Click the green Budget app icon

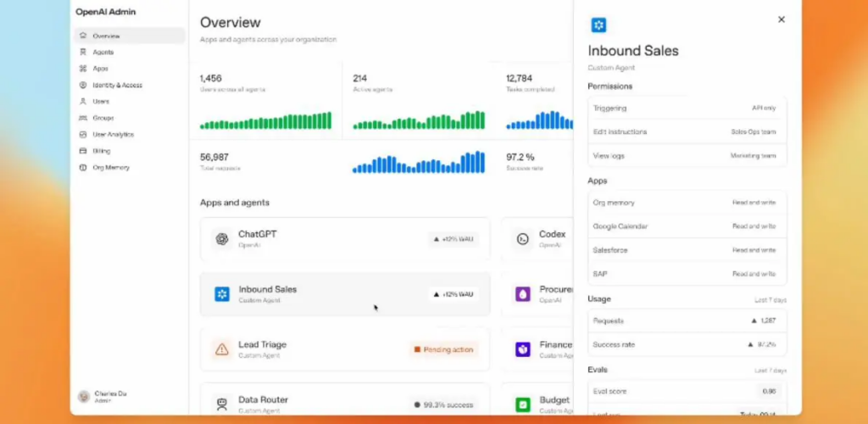tap(523, 404)
